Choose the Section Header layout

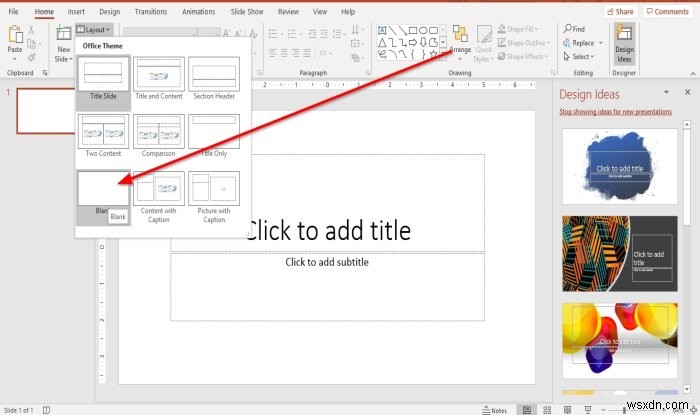pyautogui.click(x=214, y=79)
